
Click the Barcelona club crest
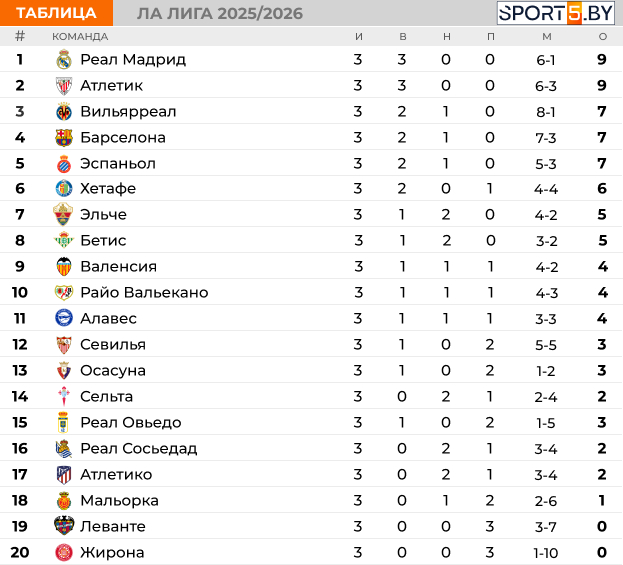(64, 137)
